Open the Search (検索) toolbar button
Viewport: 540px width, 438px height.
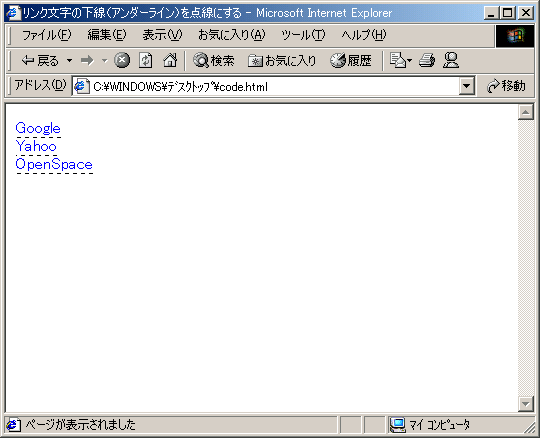point(214,61)
